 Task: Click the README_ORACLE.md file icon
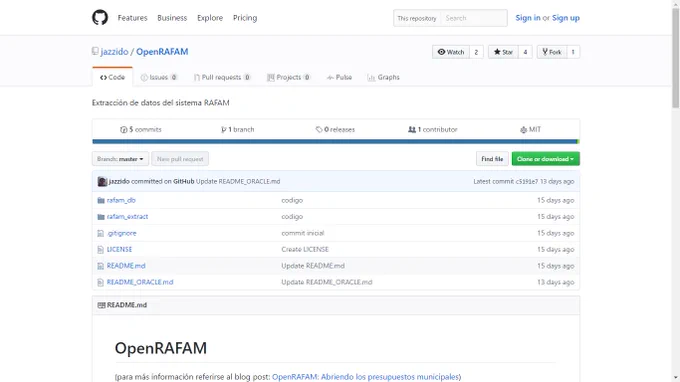click(101, 282)
